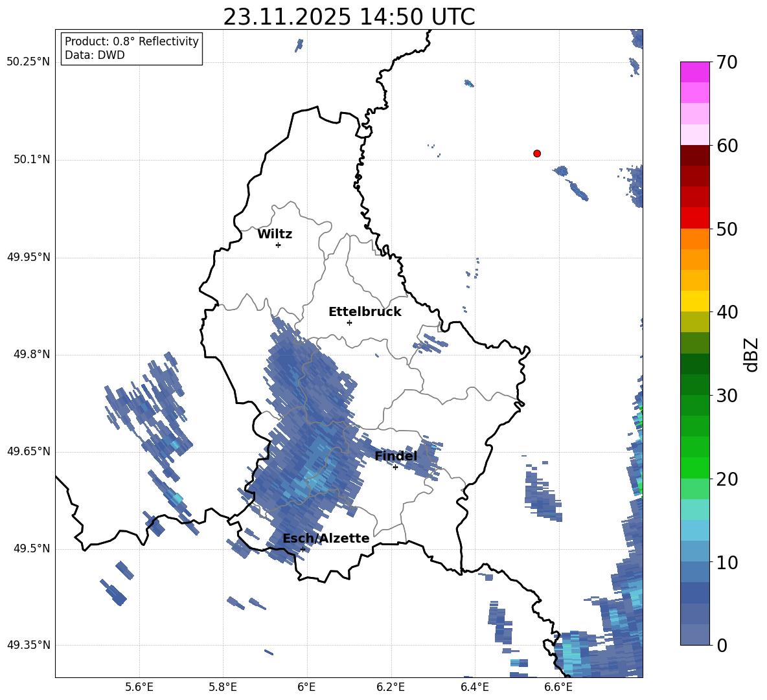Viewport: 767px width, 700px height.
Task: Click the blue swatch just below 10 dBZ
Action: 694,572
